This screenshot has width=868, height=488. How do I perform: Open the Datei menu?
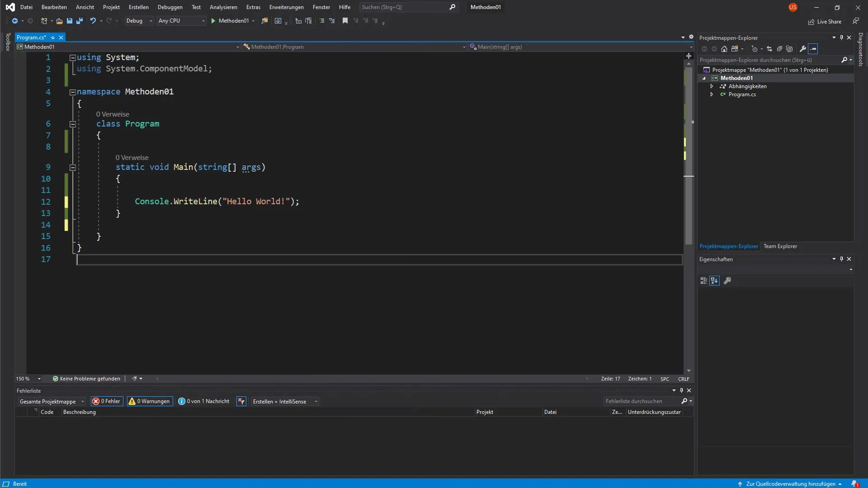[x=26, y=7]
